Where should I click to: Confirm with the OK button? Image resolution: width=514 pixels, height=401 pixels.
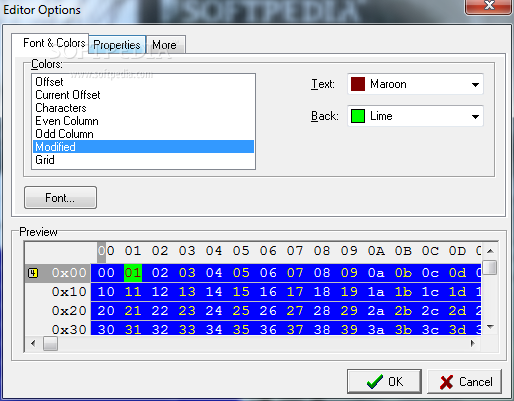tap(384, 381)
